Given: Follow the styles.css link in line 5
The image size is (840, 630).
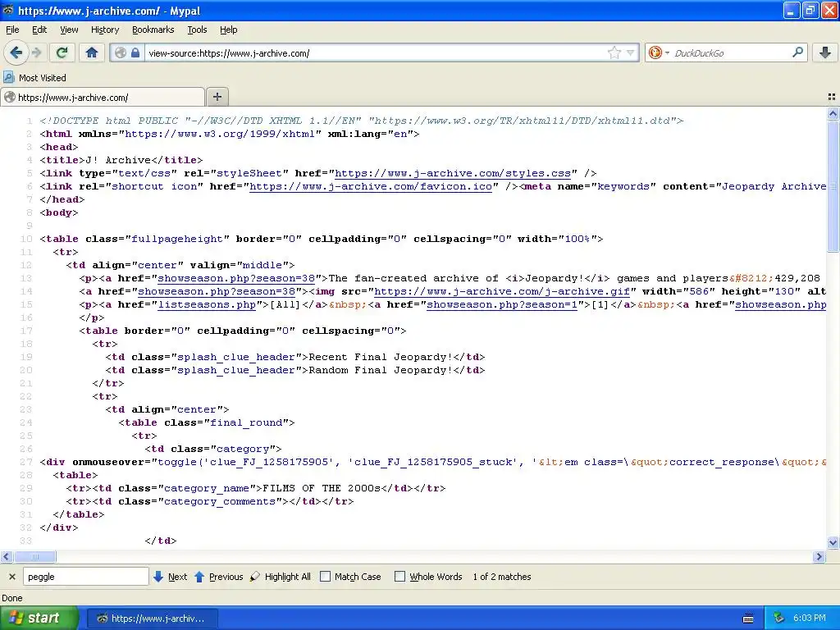Looking at the screenshot, I should (453, 173).
